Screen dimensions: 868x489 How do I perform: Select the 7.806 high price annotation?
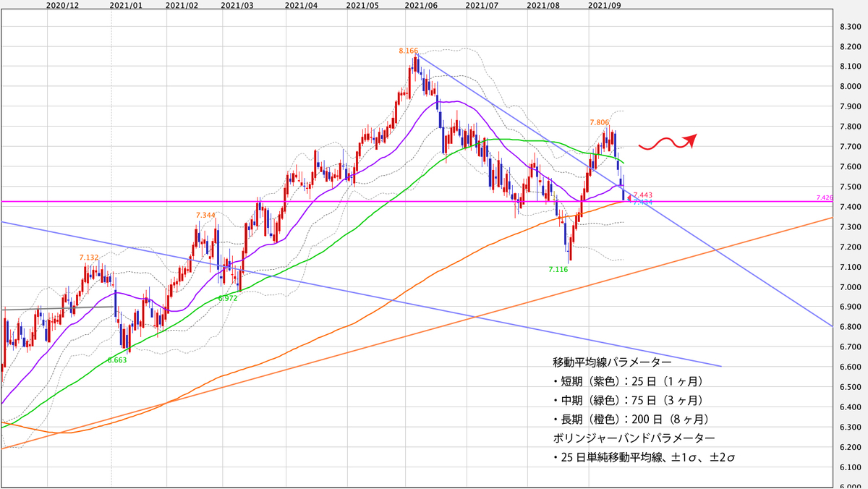tap(600, 123)
